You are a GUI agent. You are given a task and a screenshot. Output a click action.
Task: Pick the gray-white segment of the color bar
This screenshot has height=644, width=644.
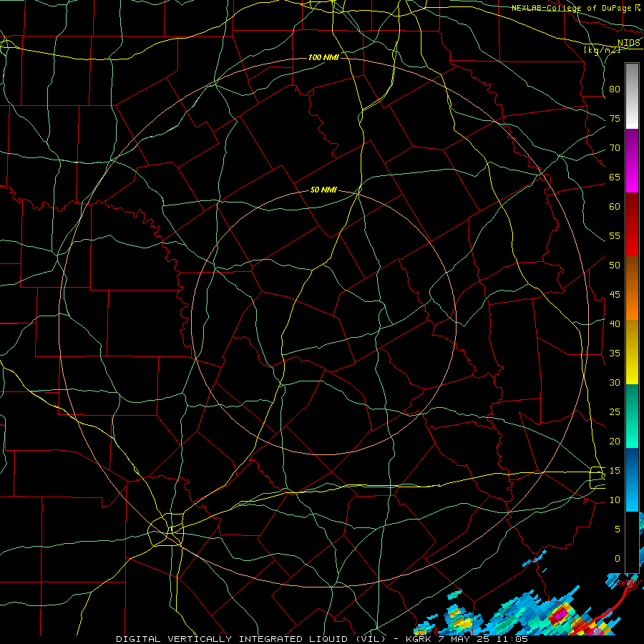click(632, 97)
